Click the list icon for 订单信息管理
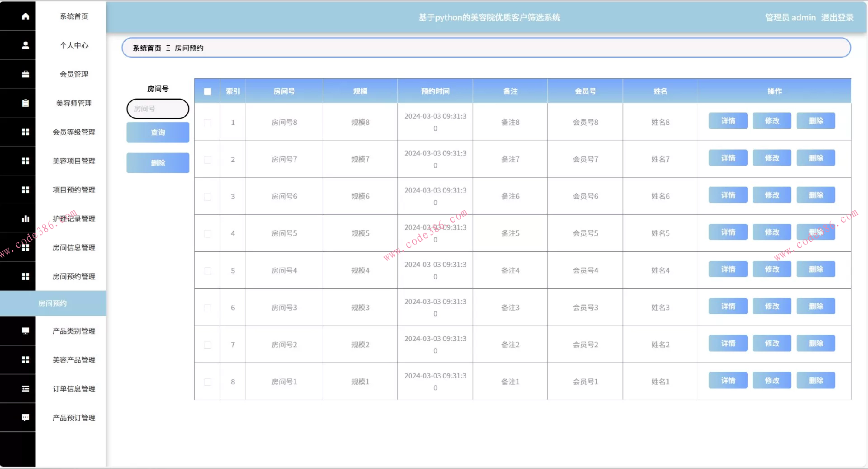The width and height of the screenshot is (868, 469). [25, 389]
